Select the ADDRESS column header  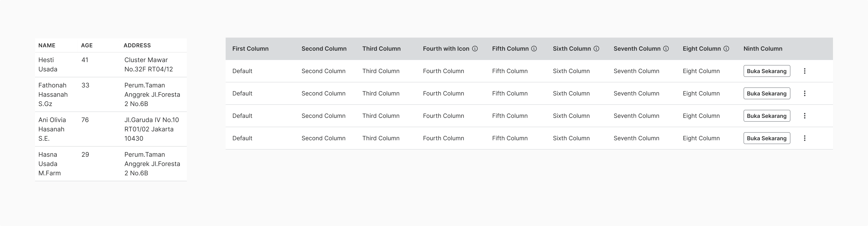(x=137, y=45)
